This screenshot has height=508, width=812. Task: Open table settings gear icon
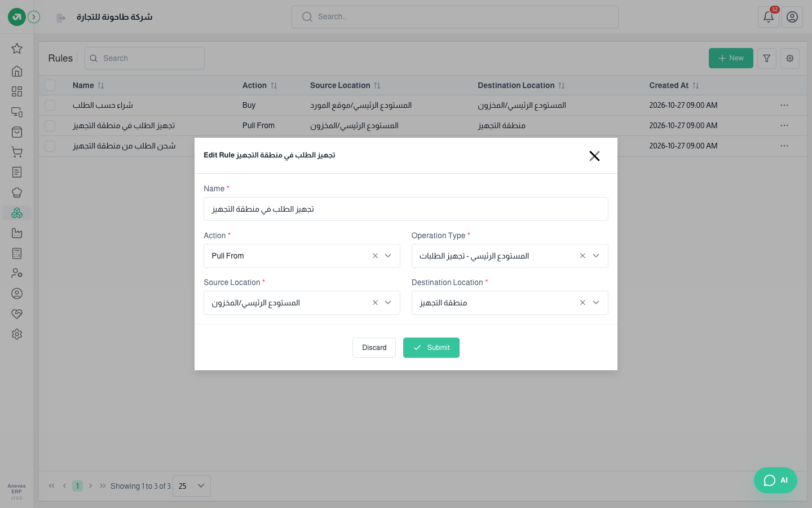tap(790, 58)
